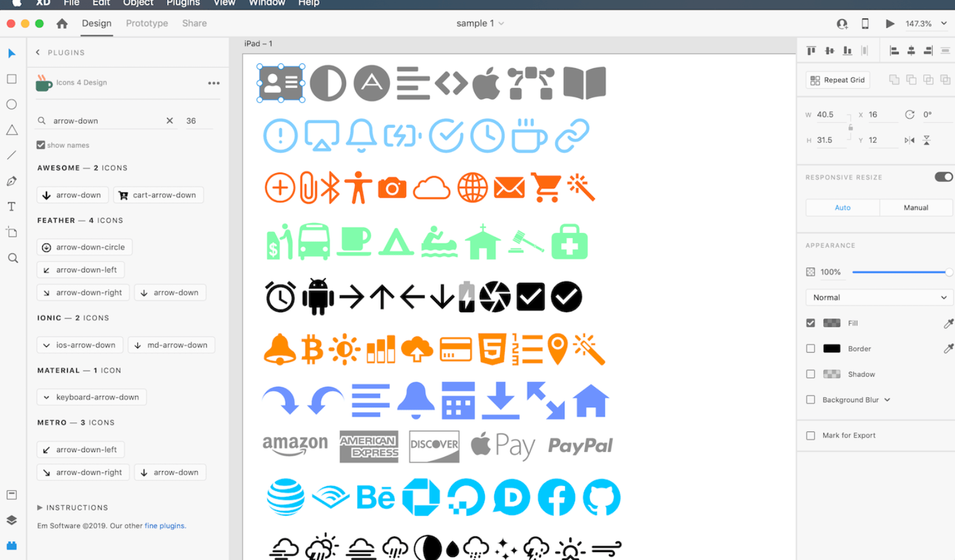Open the Plugins menu
955x560 pixels.
(x=183, y=3)
